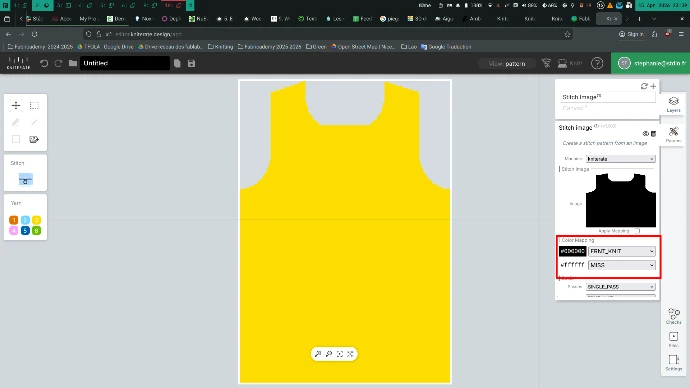690x388 pixels.
Task: Open the help question mark icon
Action: pyautogui.click(x=597, y=63)
